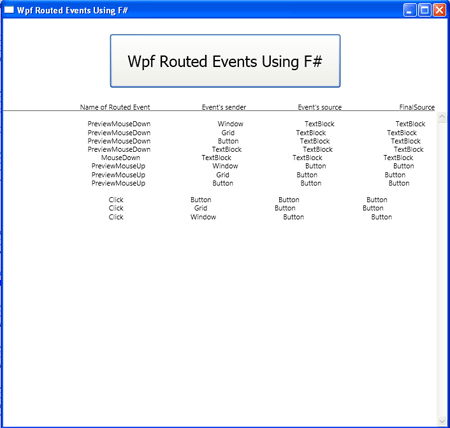Click the large Wpf Routed Events Using F# button
The height and width of the screenshot is (428, 450).
(225, 61)
